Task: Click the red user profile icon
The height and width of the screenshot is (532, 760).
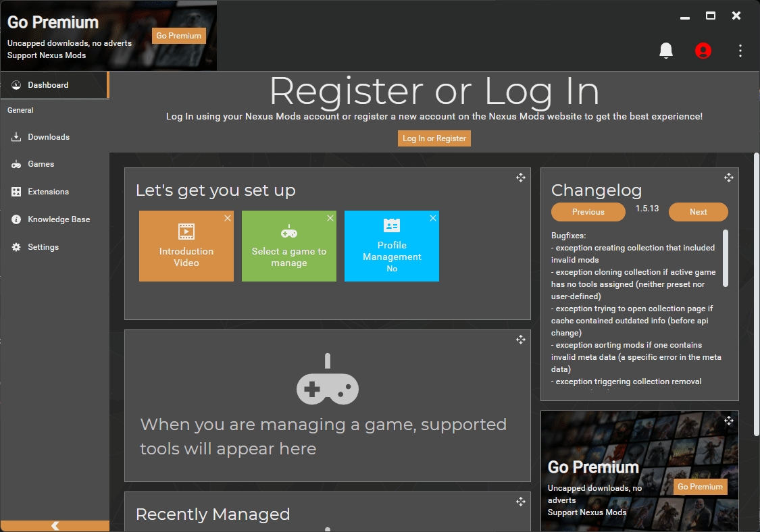Action: coord(703,51)
